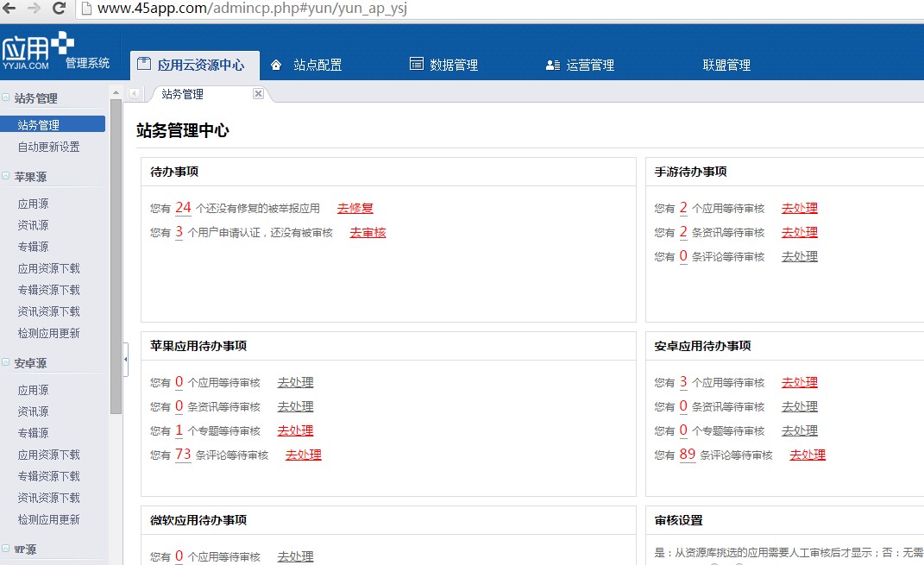924x565 pixels.
Task: Click the sidebar scrollbar up arrow
Action: pyautogui.click(x=116, y=92)
